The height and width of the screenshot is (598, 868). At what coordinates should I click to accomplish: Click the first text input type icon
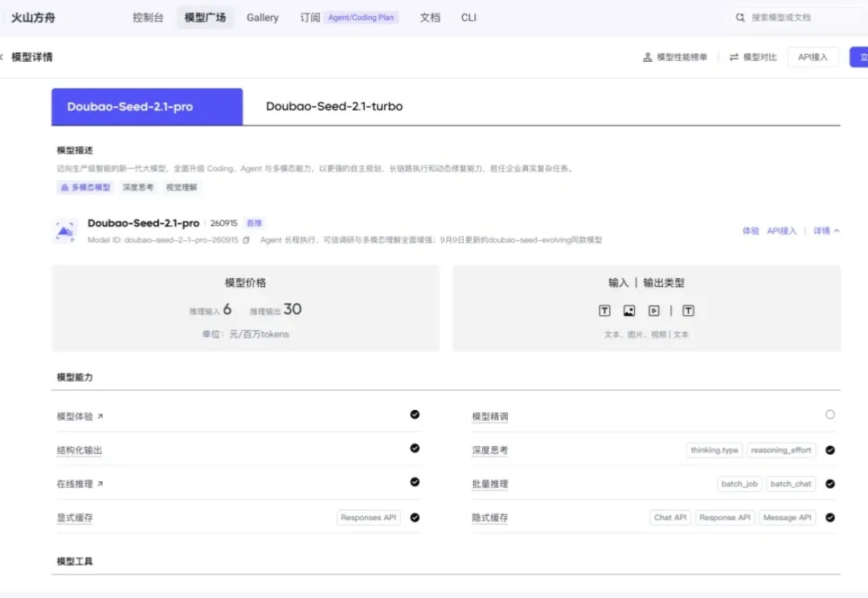tap(604, 310)
